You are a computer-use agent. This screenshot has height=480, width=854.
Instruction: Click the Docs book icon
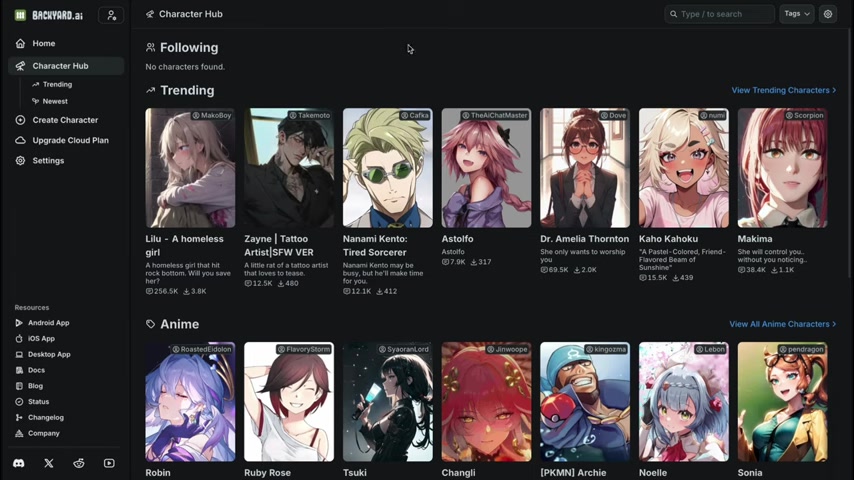(19, 370)
